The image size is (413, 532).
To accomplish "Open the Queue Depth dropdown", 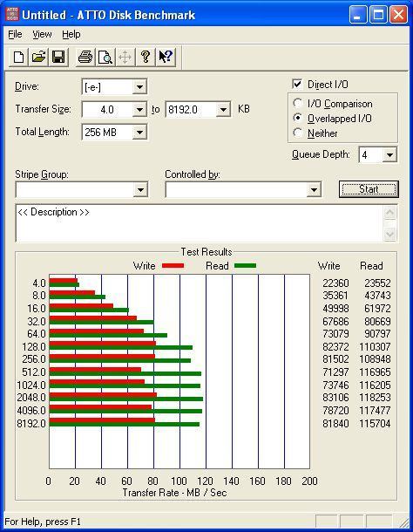I will coord(389,155).
